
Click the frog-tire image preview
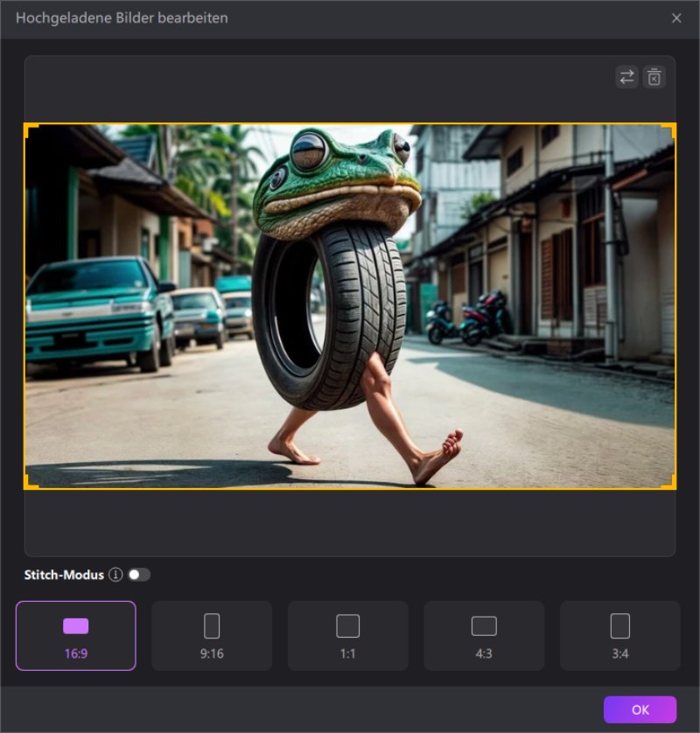pos(350,306)
